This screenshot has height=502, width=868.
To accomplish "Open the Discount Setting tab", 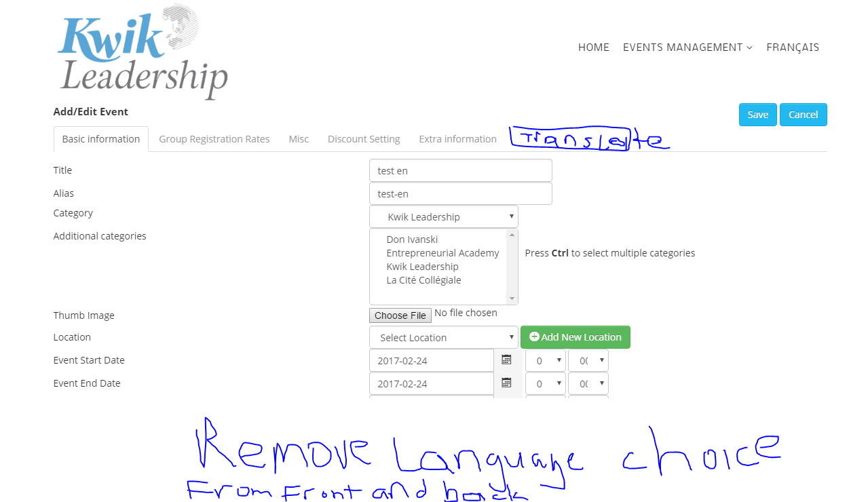I will pos(364,139).
